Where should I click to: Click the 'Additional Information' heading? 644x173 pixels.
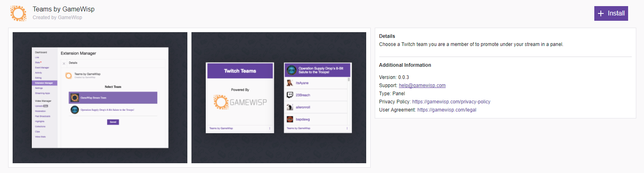point(405,65)
